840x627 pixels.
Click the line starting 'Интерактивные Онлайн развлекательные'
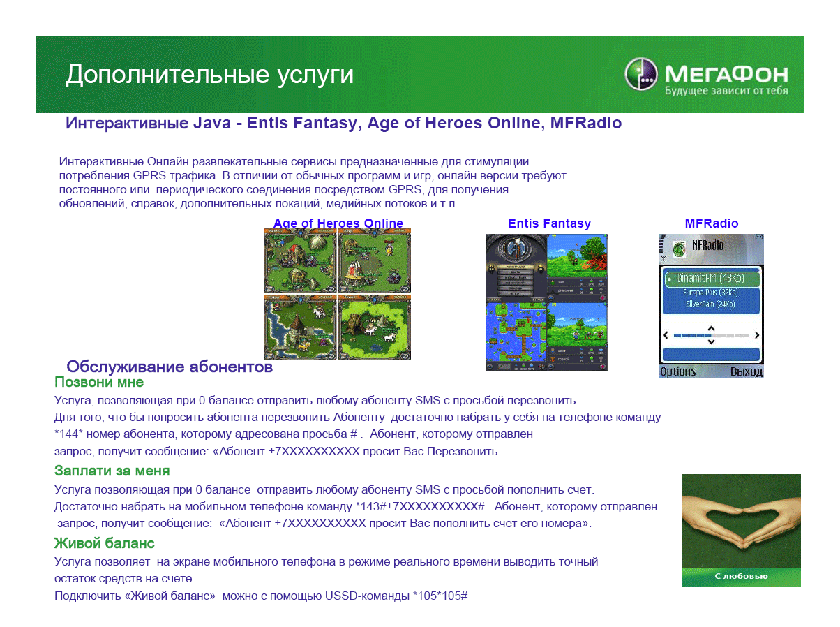pos(294,161)
